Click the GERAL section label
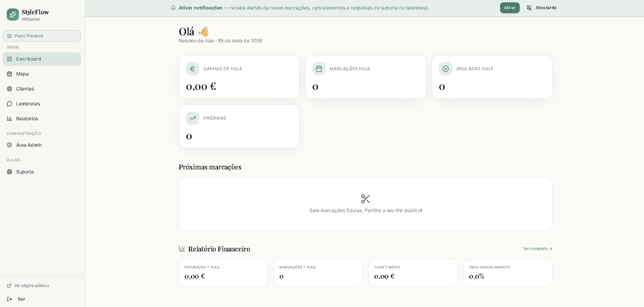The image size is (644, 307). click(13, 47)
